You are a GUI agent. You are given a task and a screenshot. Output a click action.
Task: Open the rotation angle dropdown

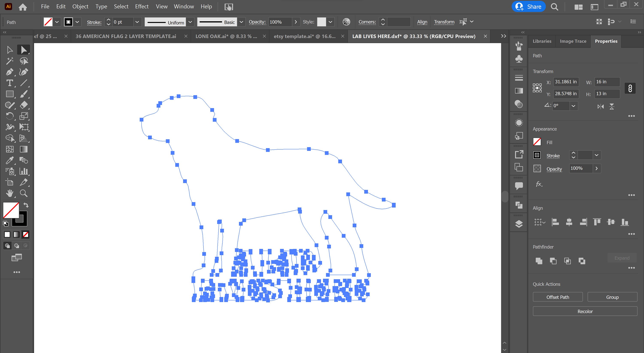574,106
